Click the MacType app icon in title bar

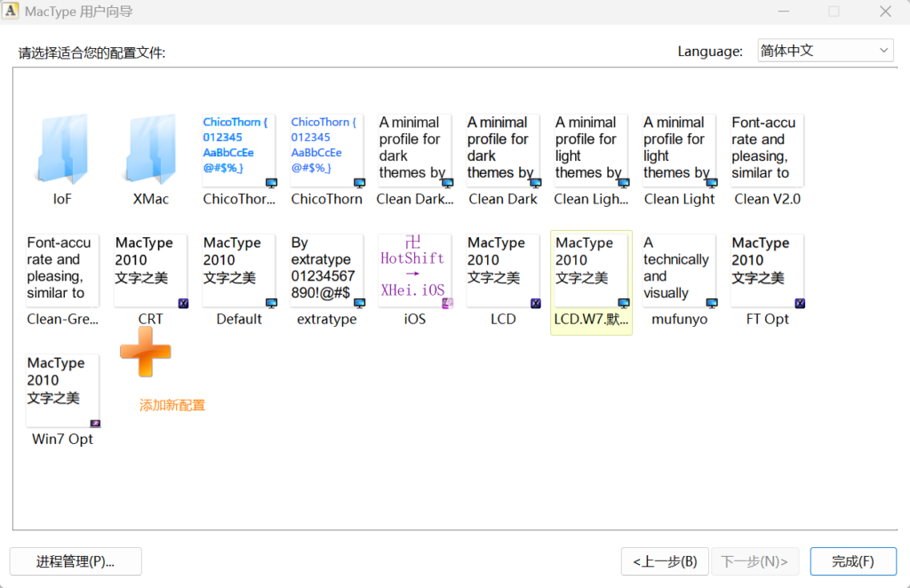(x=11, y=11)
